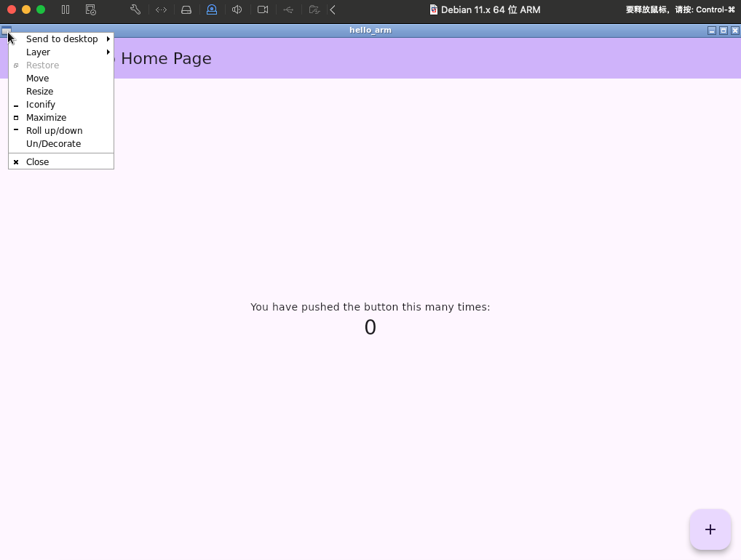Select Move from the window menu
The height and width of the screenshot is (560, 741).
(37, 78)
